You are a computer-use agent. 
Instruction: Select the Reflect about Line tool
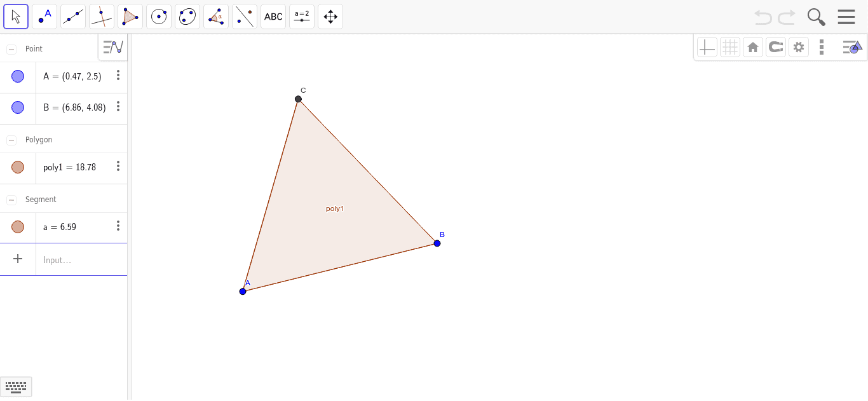point(245,17)
